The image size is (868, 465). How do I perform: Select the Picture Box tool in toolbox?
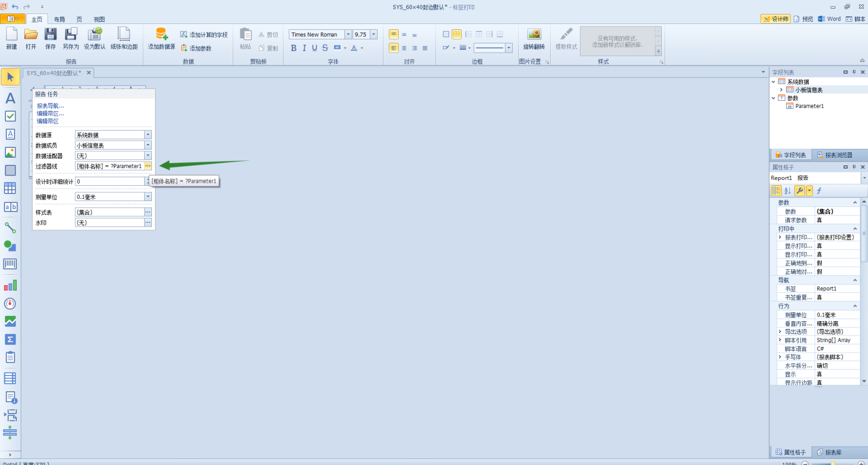(10, 152)
